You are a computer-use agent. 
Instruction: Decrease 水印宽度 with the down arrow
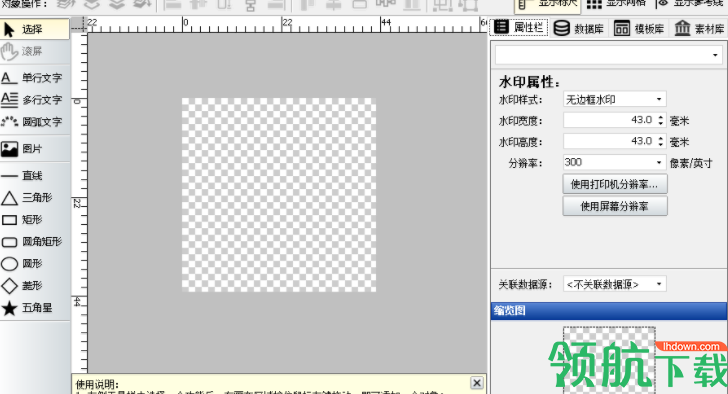click(661, 123)
